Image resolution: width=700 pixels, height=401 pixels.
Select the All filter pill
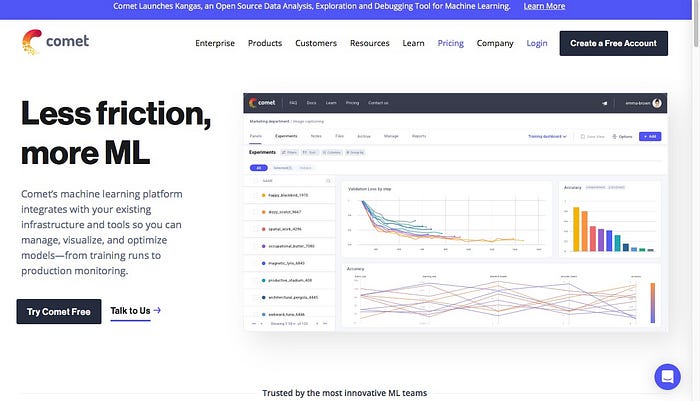258,168
